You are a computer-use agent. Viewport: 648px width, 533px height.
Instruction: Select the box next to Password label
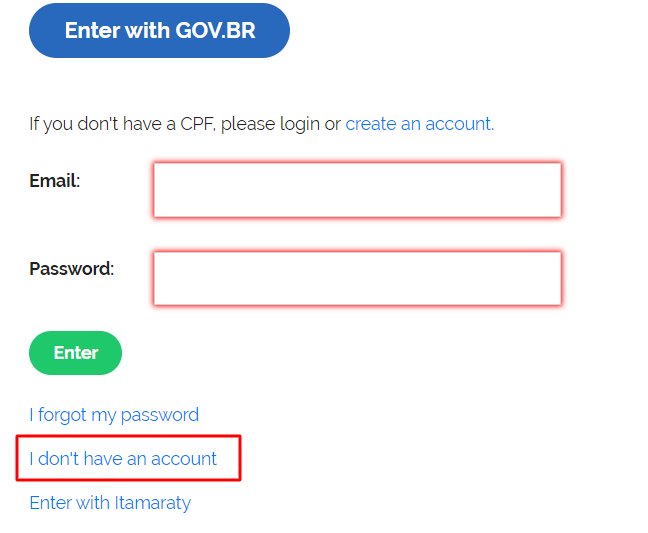[357, 278]
